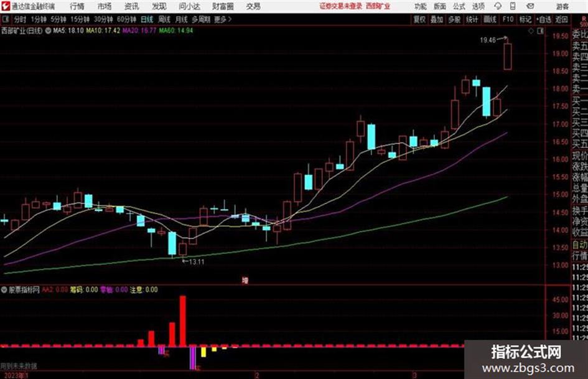Toggle the chart side panel icon beside diamond

pos(540,31)
